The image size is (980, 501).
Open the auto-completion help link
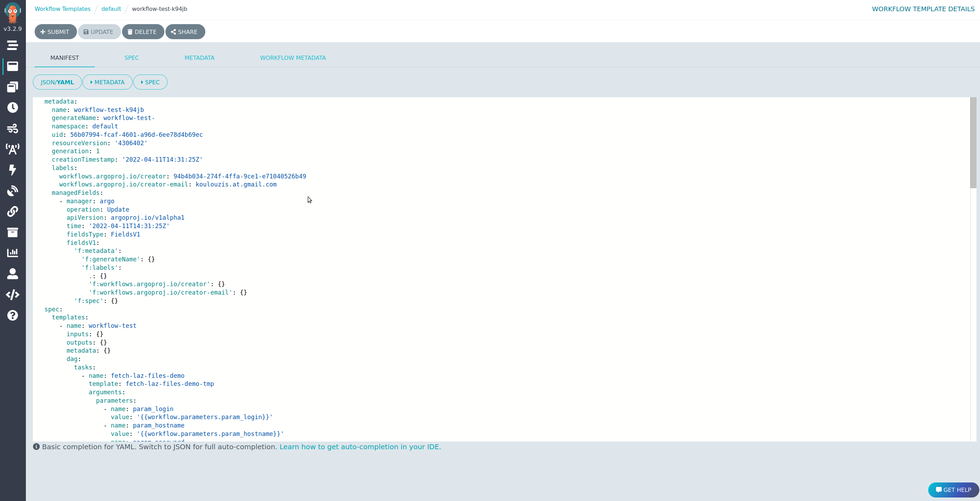tap(360, 446)
